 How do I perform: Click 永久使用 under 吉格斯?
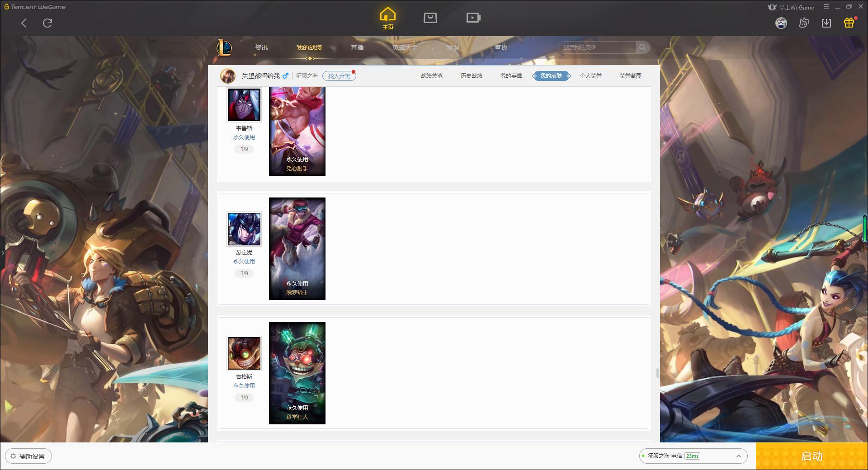click(244, 386)
